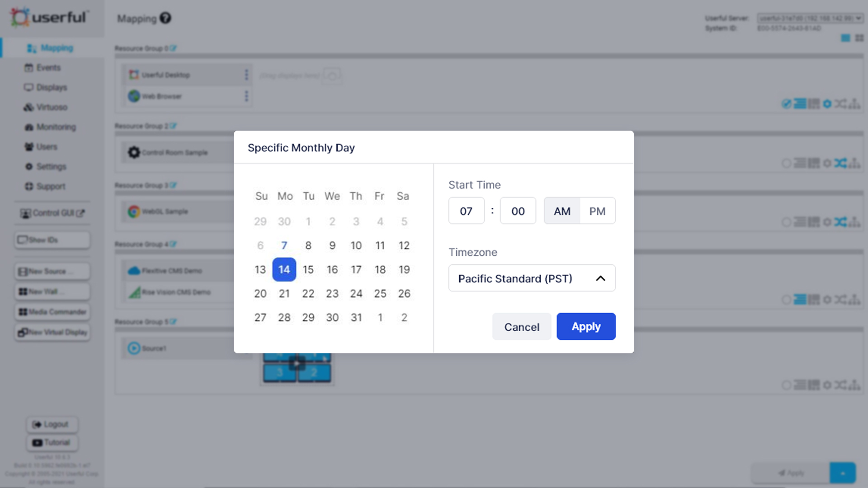The width and height of the screenshot is (868, 488).
Task: Click the Mapping navigation icon
Action: [x=32, y=47]
